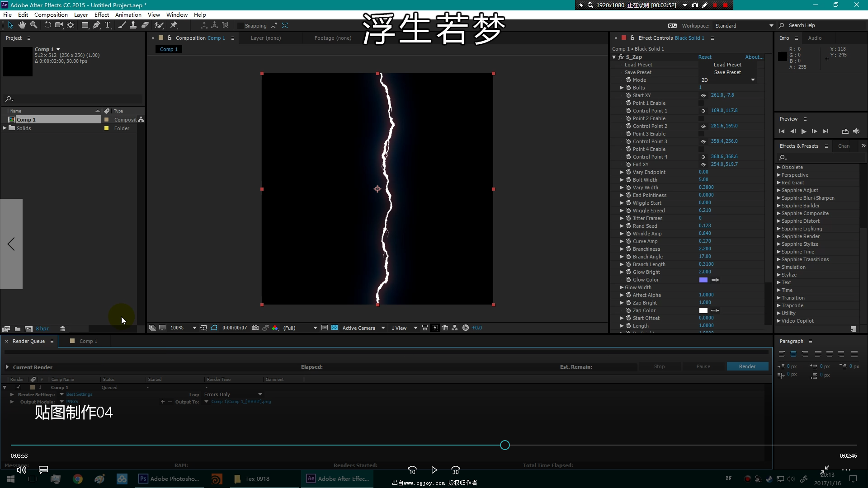Select the Clone Stamp tool
This screenshot has height=488, width=868.
point(133,25)
